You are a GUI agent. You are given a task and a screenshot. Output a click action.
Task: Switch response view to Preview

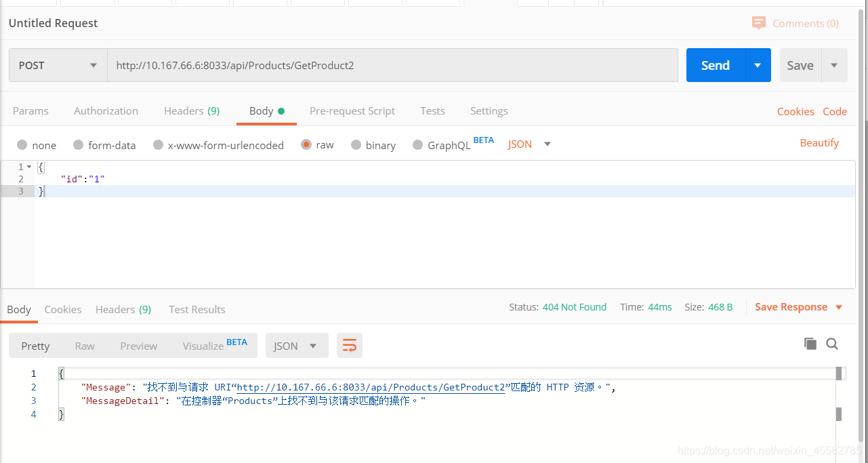139,346
